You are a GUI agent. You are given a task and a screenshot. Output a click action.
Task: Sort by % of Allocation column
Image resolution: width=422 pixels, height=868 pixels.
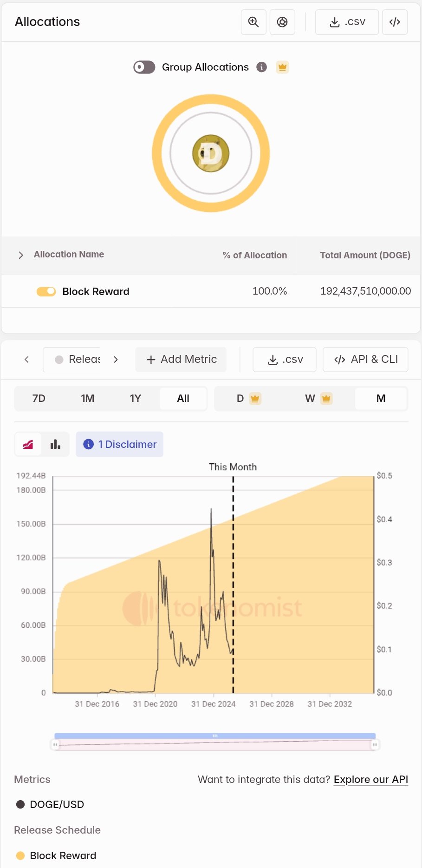pyautogui.click(x=255, y=255)
